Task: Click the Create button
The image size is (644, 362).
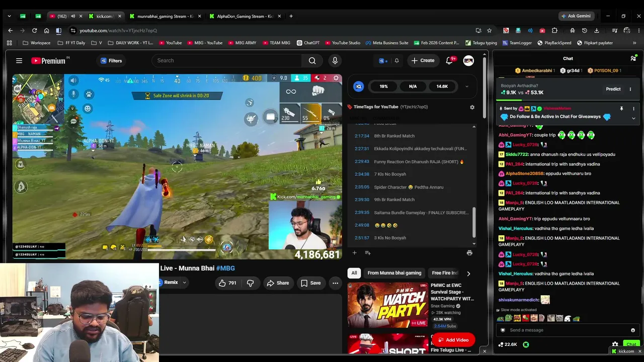Action: (x=423, y=61)
